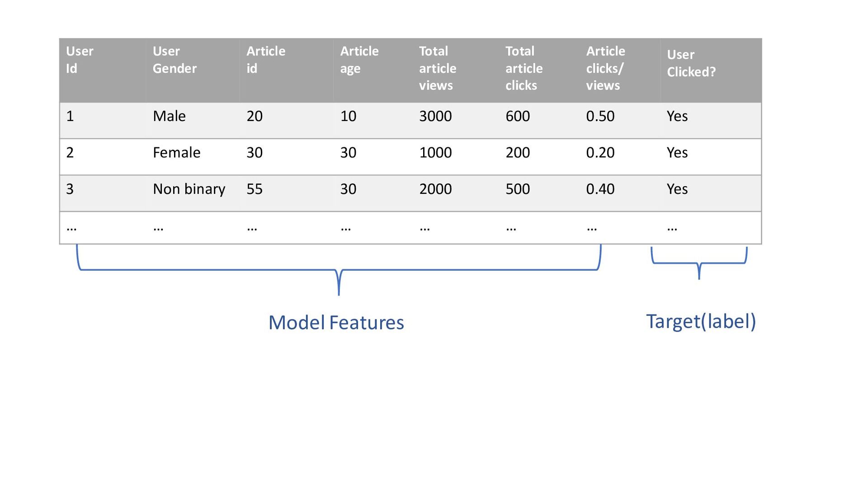
Task: Select the 'Female' gender cell
Action: pos(193,157)
